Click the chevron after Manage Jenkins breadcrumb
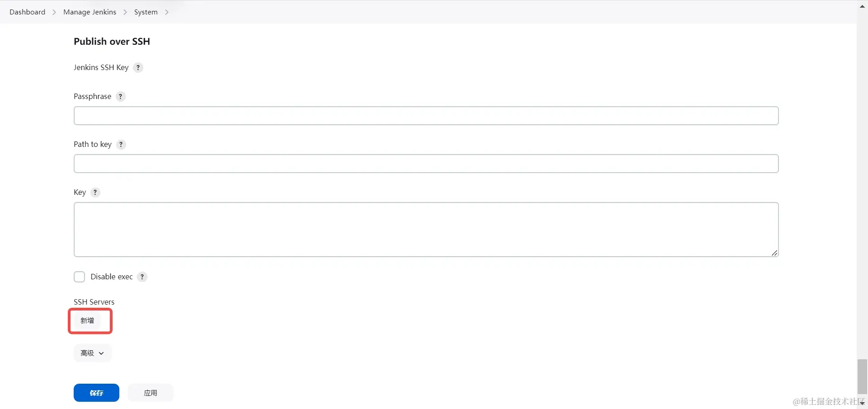This screenshot has height=409, width=868. [125, 12]
